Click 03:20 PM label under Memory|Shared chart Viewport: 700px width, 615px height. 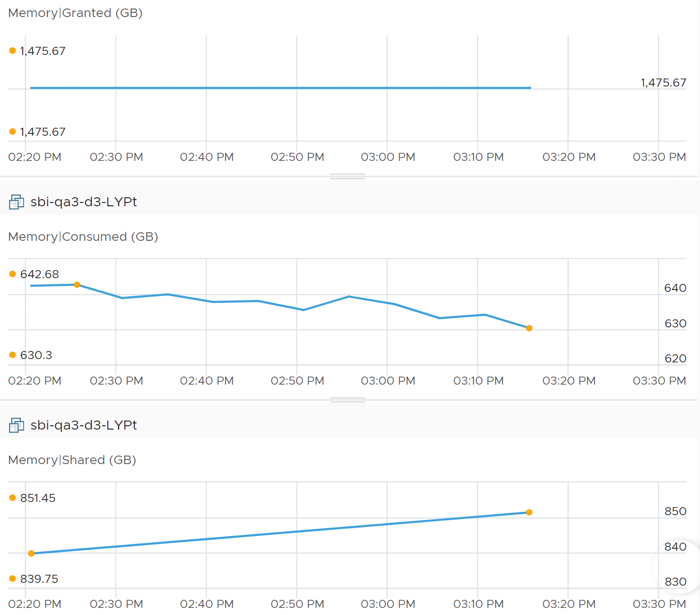pyautogui.click(x=569, y=604)
